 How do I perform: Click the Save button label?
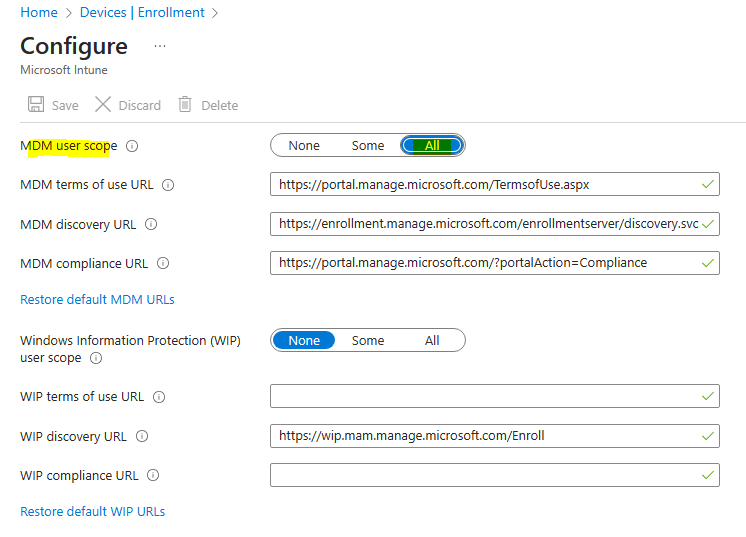click(65, 105)
